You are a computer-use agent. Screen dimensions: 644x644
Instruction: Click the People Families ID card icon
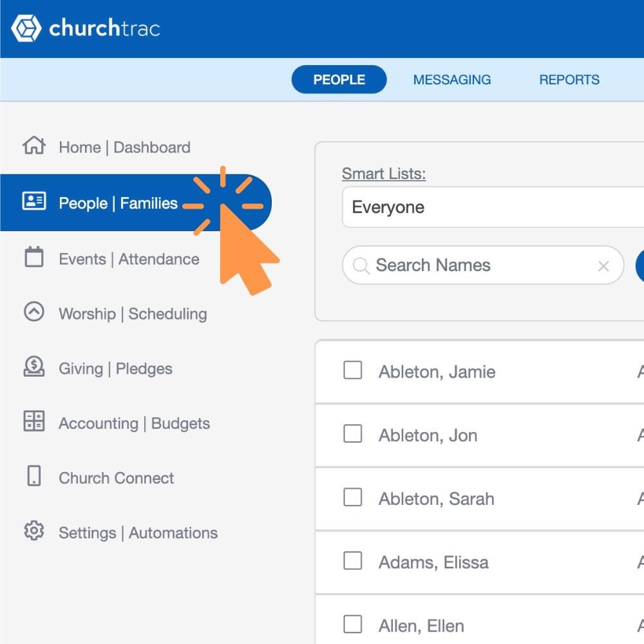(33, 202)
